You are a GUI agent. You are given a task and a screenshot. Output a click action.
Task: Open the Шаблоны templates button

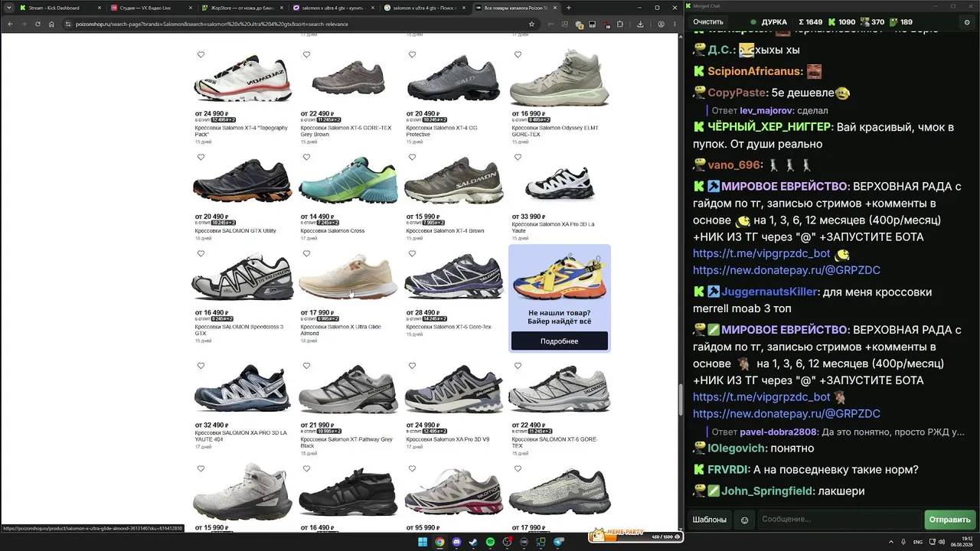point(710,520)
